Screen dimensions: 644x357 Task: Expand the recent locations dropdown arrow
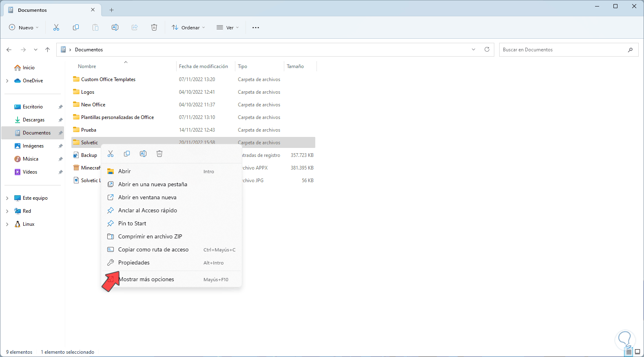[36, 50]
